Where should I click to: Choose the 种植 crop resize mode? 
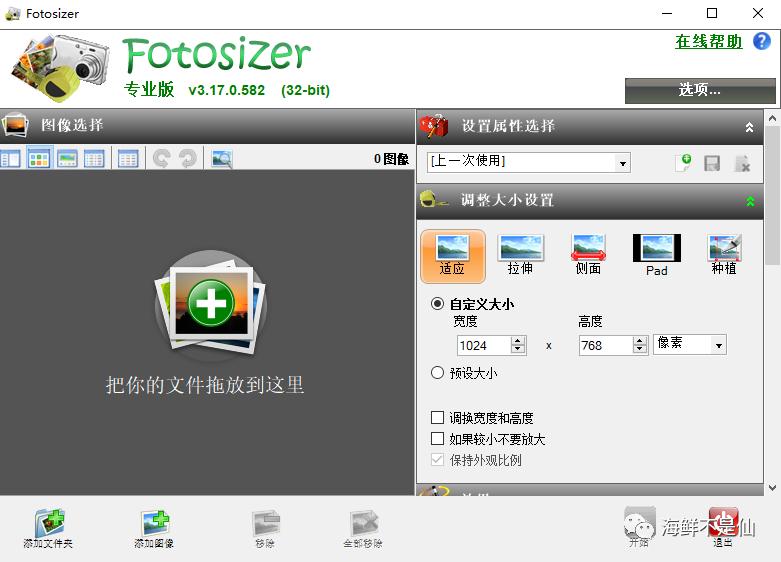pyautogui.click(x=724, y=255)
